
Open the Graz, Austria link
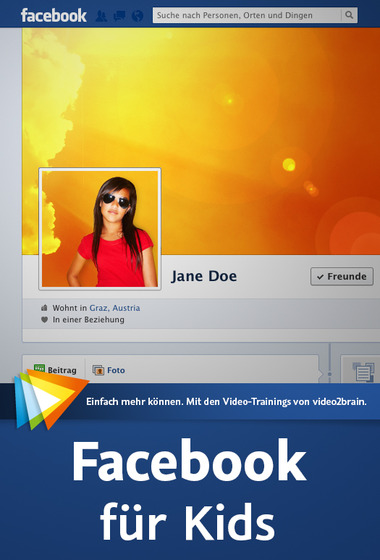click(115, 308)
